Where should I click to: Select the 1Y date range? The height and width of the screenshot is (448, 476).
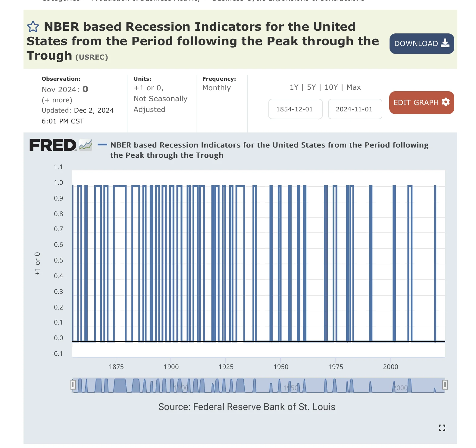(294, 87)
